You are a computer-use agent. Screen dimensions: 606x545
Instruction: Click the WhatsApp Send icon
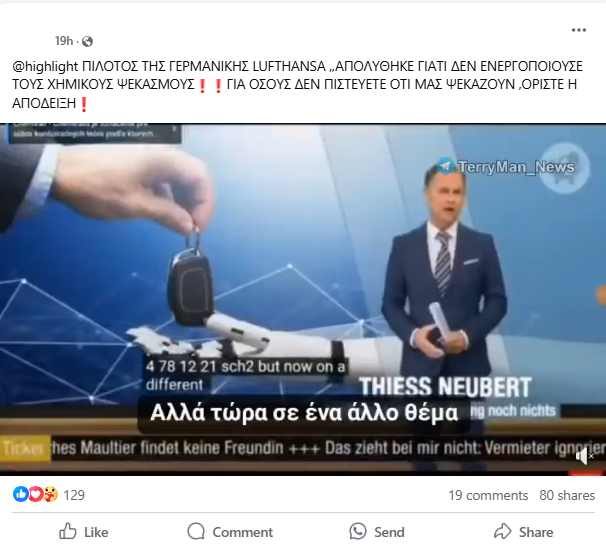pyautogui.click(x=357, y=531)
